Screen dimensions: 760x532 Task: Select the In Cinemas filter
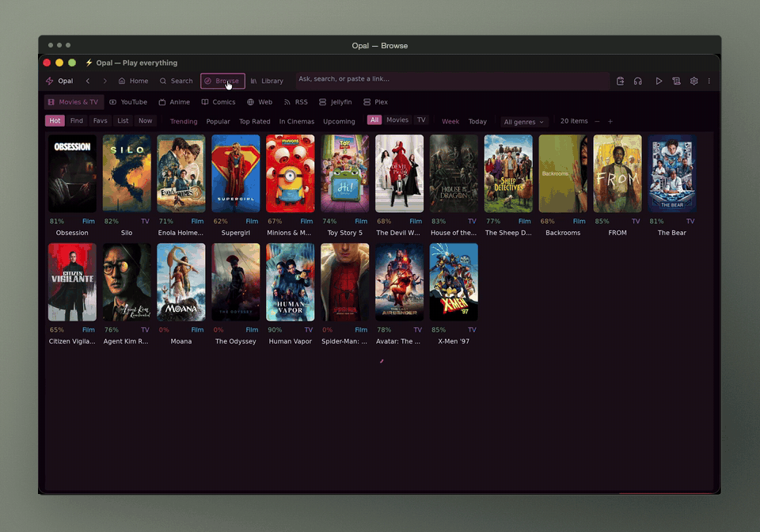(x=297, y=122)
